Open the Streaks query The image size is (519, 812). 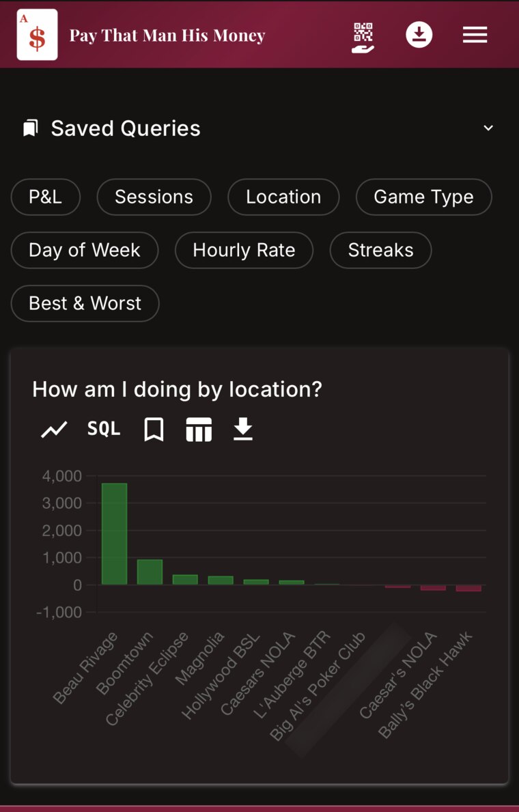(380, 250)
